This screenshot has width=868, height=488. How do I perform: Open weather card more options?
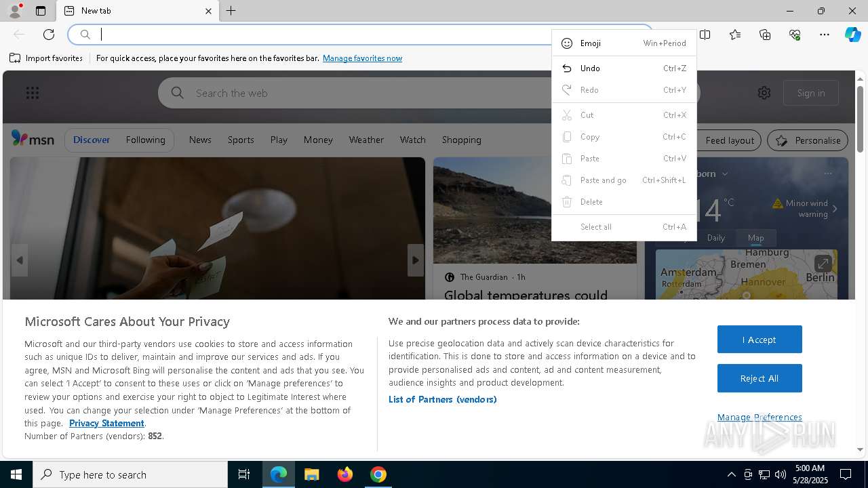point(827,174)
